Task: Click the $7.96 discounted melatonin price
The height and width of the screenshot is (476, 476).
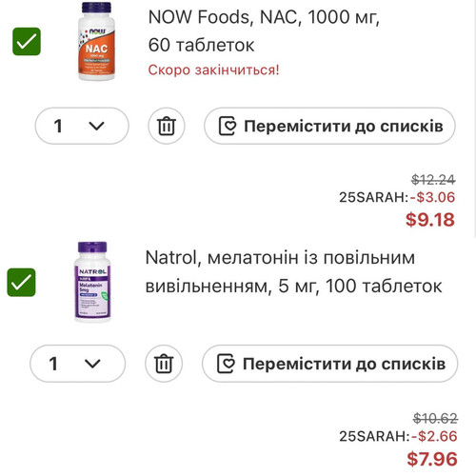Action: click(x=432, y=459)
